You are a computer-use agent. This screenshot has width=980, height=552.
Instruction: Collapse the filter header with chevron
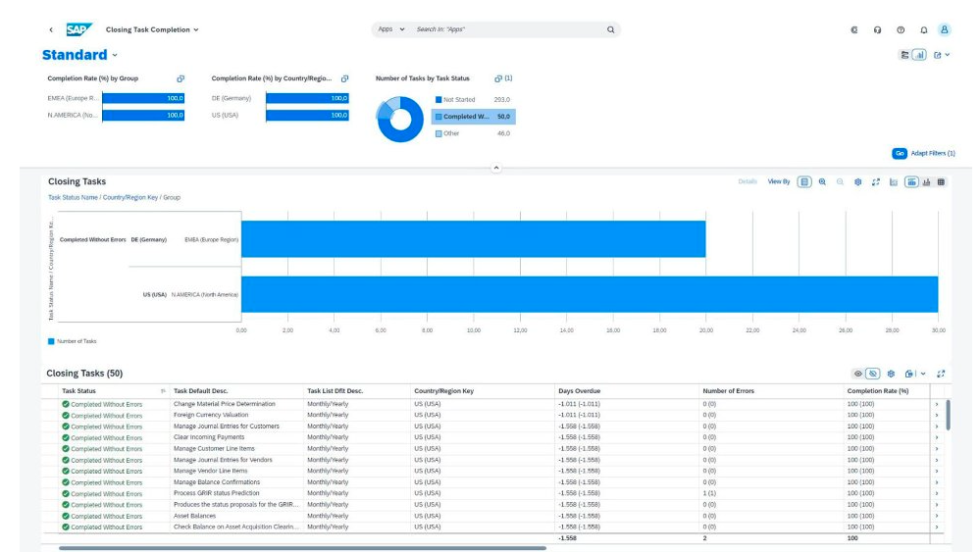click(495, 168)
